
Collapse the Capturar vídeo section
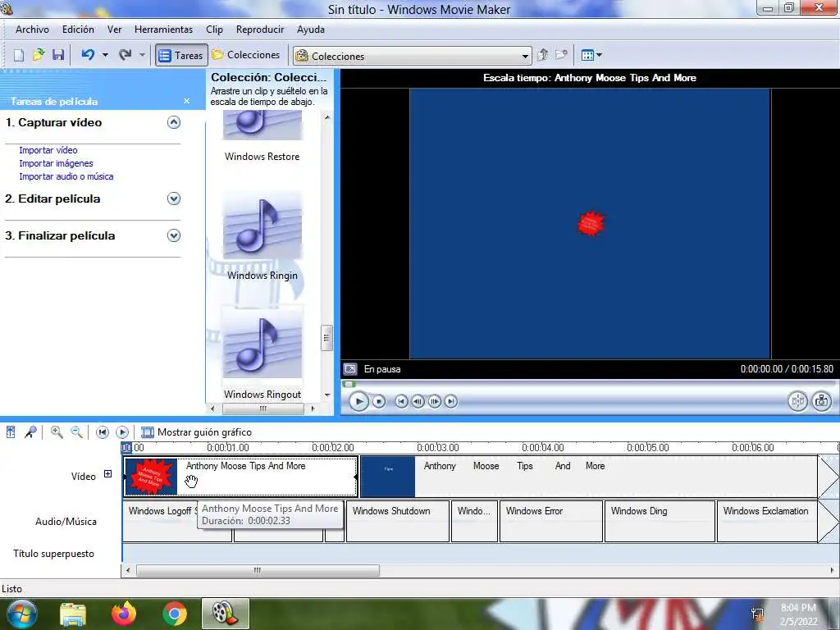[x=174, y=122]
